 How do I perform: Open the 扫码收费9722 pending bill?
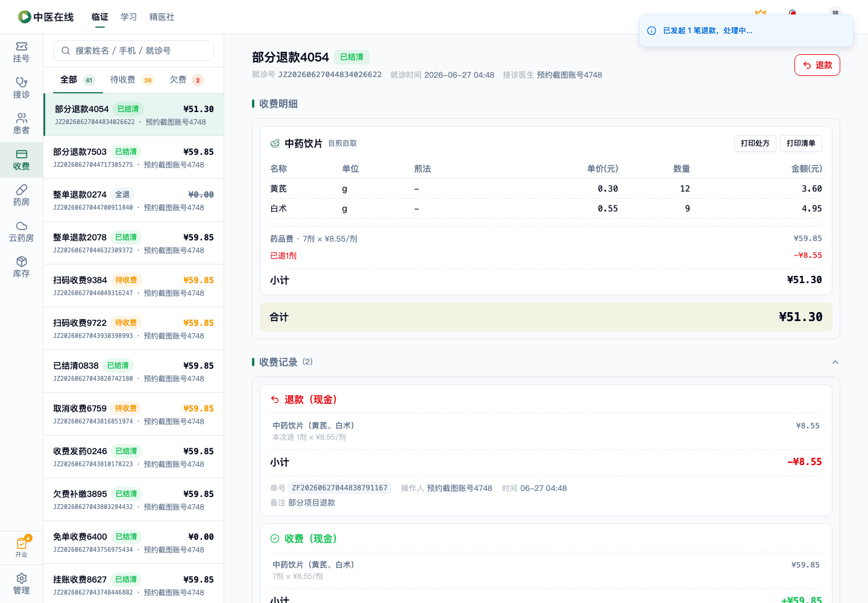click(x=134, y=328)
